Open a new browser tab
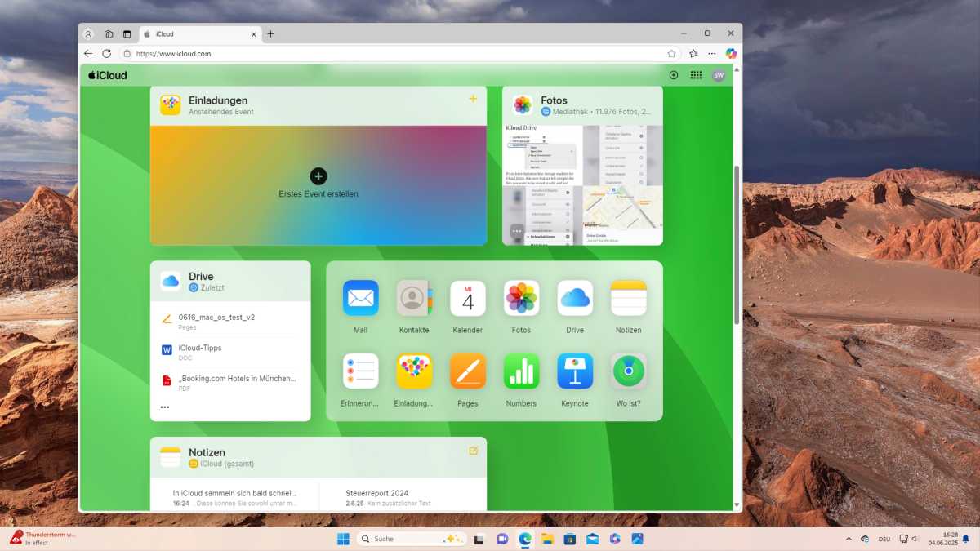The width and height of the screenshot is (980, 551). coord(271,34)
